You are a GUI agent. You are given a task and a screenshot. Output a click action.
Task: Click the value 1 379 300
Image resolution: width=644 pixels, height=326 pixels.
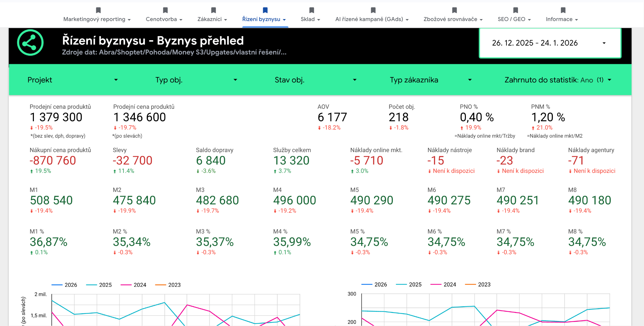coord(56,117)
